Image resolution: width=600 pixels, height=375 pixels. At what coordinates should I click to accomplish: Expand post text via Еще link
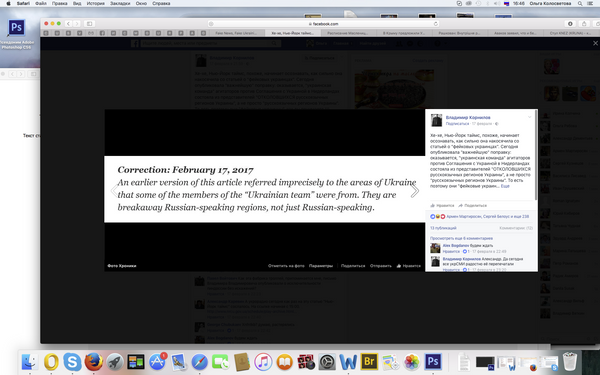tap(505, 186)
